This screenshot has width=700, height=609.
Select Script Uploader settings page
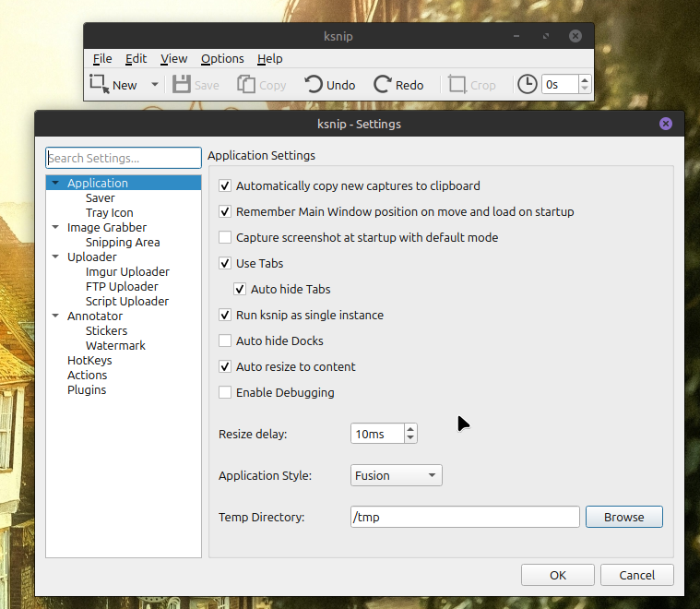coord(127,301)
